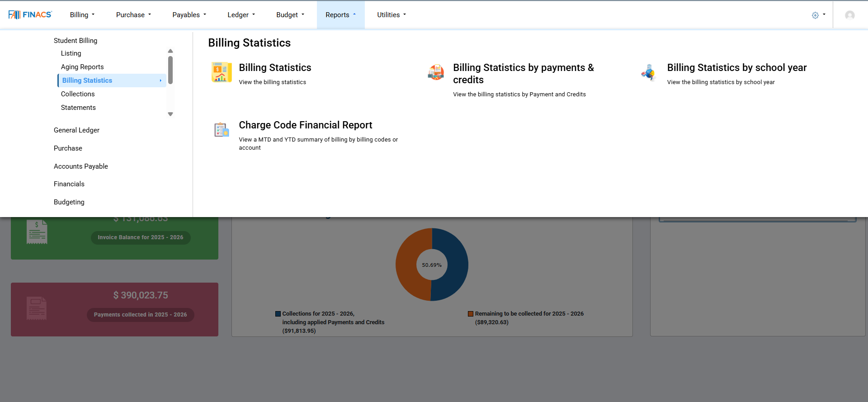
Task: Open the Charge Code Financial Report link
Action: click(x=305, y=125)
